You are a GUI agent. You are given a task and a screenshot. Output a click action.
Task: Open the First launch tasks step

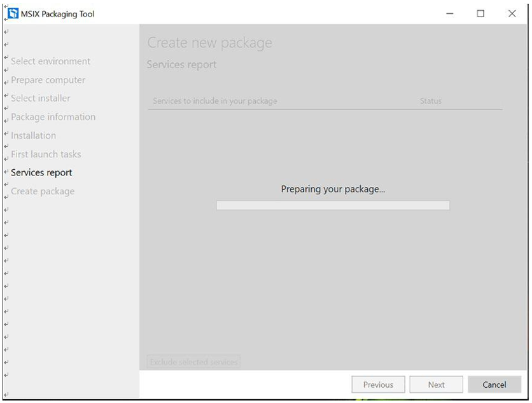click(x=46, y=154)
